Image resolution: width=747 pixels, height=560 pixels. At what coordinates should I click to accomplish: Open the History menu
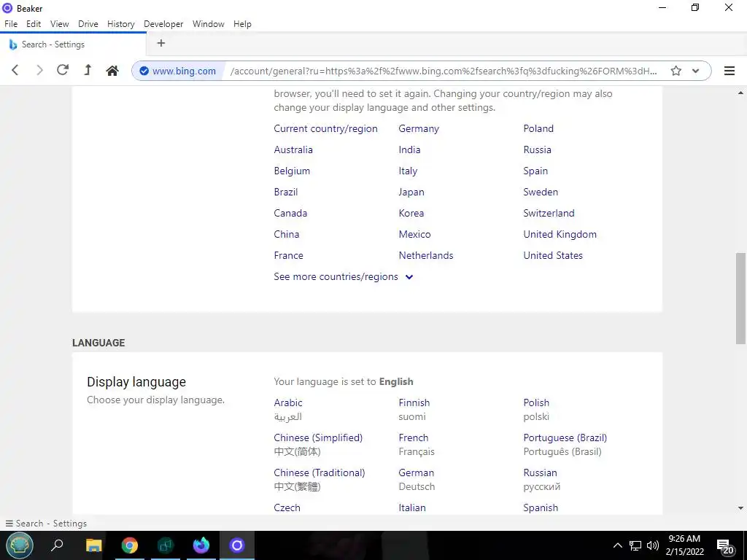(x=120, y=24)
